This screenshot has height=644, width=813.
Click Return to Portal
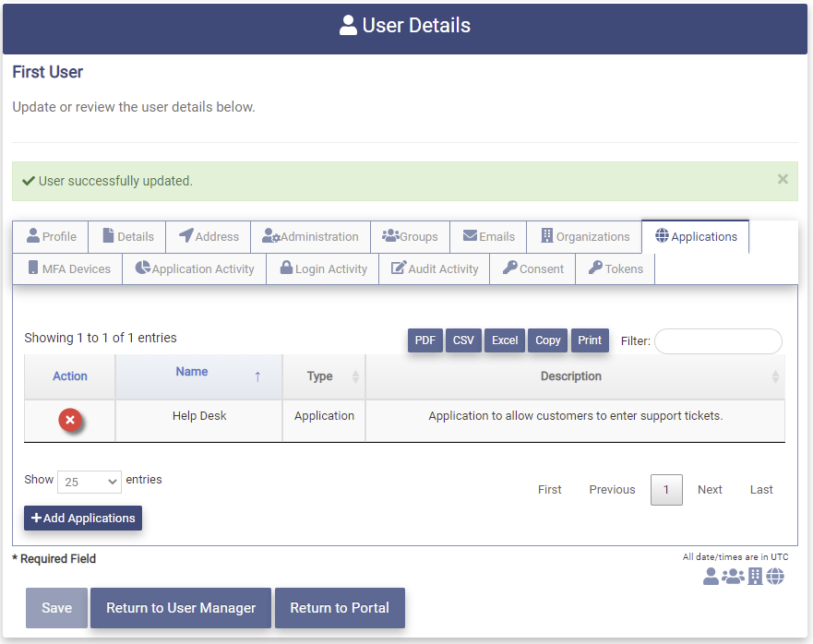tap(340, 608)
